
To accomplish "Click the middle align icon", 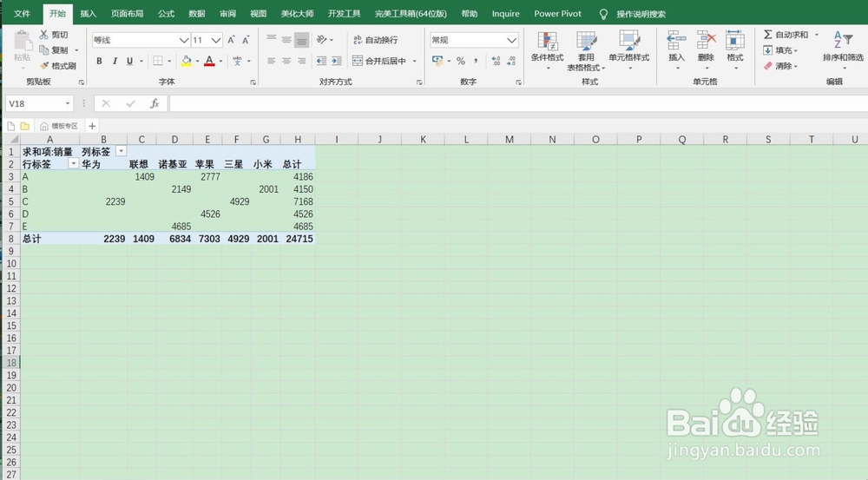I will pos(286,39).
